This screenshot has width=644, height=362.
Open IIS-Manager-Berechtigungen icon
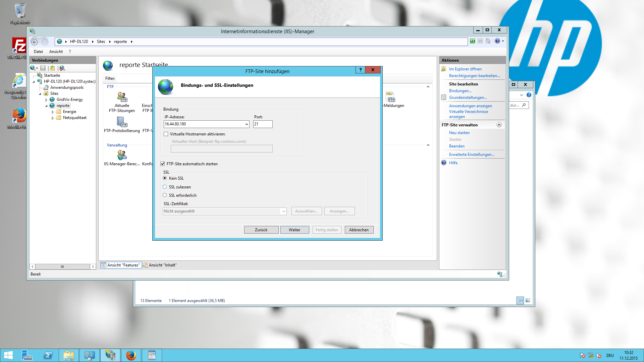(x=122, y=155)
